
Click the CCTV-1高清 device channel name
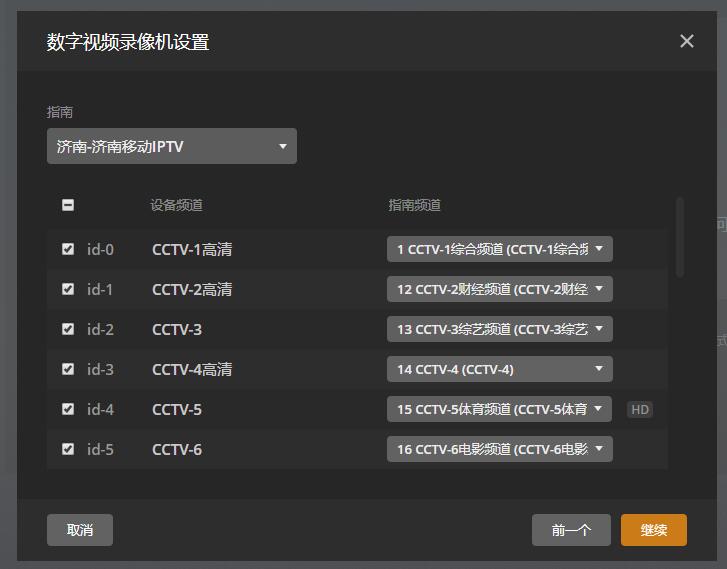[192, 249]
